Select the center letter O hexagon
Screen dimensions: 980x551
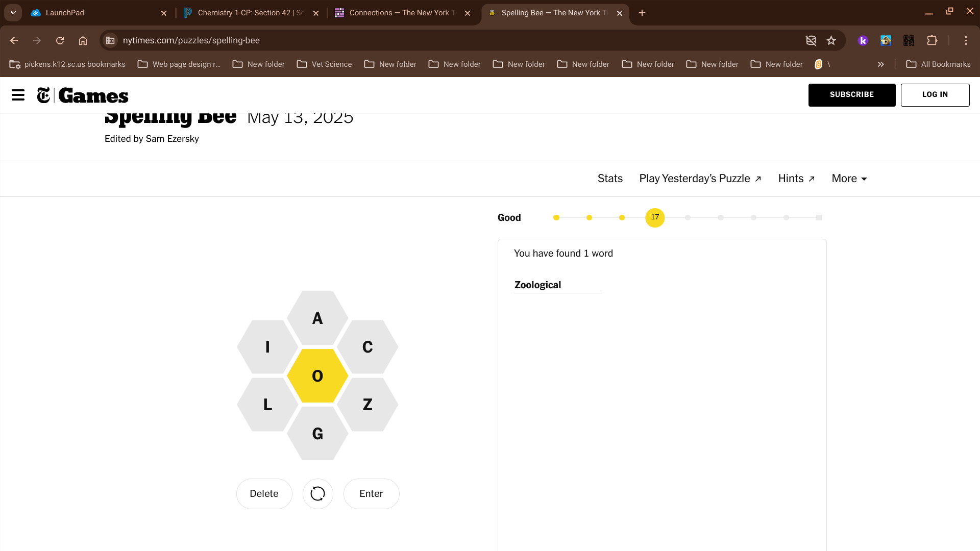(317, 376)
